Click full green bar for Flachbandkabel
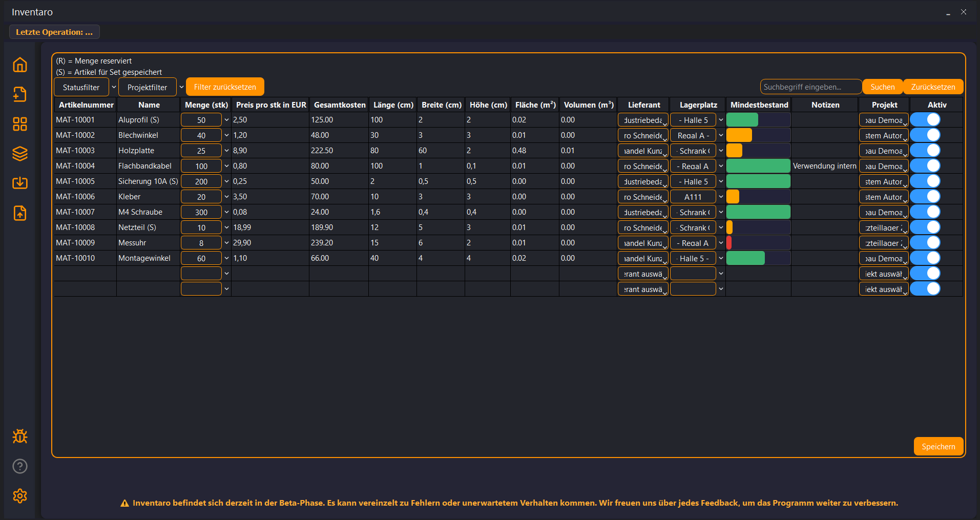 click(758, 166)
